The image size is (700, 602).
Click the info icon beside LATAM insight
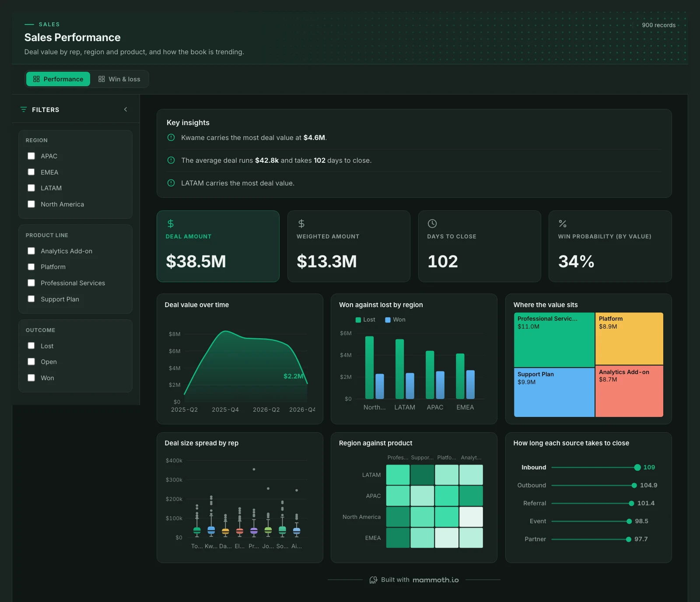tap(171, 183)
